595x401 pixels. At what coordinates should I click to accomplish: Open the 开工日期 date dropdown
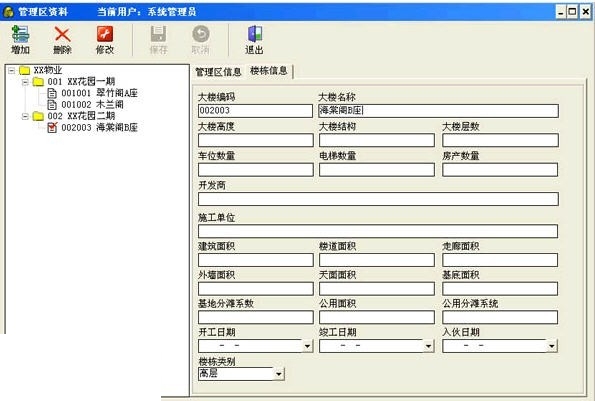[x=307, y=346]
